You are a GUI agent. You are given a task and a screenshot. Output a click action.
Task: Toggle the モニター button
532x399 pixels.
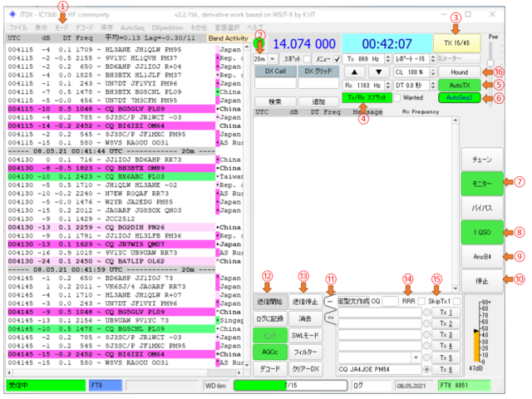pos(482,184)
